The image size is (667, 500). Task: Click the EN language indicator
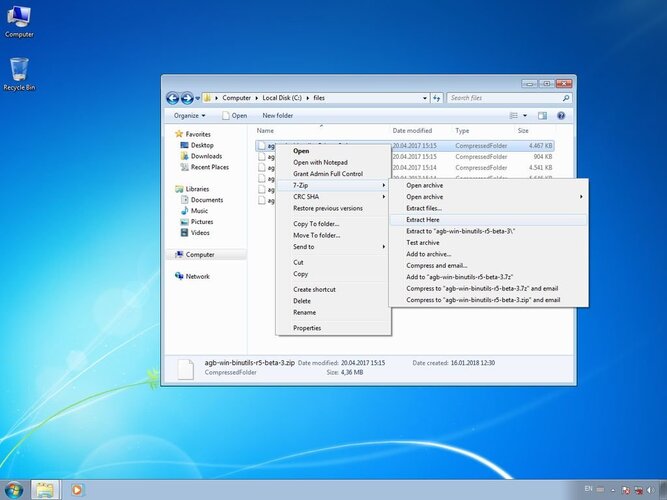click(x=589, y=489)
